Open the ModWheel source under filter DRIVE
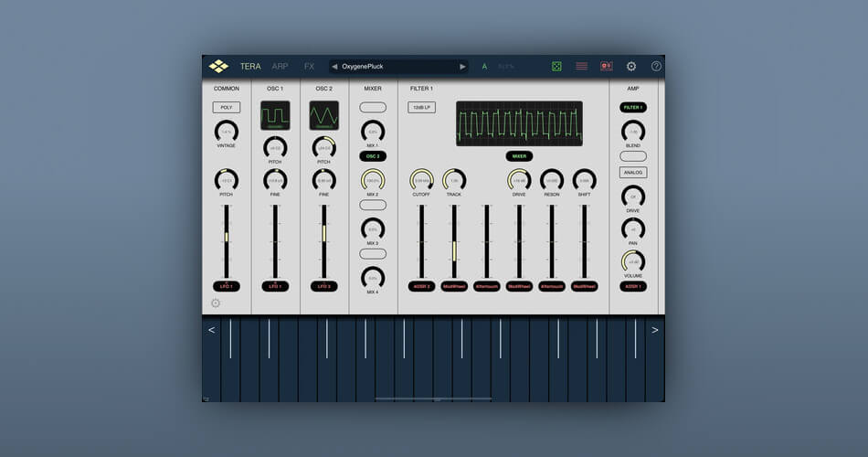Screen dimensions: 868x457 [x=519, y=286]
